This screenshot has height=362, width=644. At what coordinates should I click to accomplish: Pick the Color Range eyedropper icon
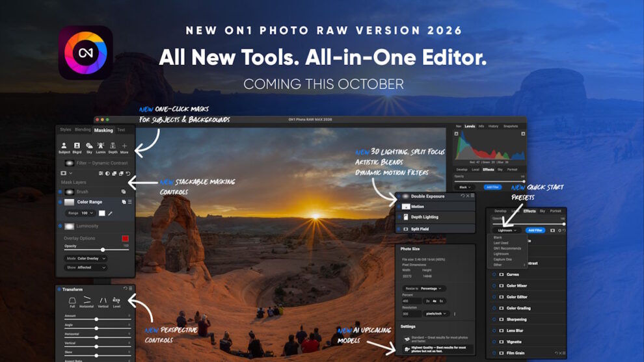click(x=111, y=213)
